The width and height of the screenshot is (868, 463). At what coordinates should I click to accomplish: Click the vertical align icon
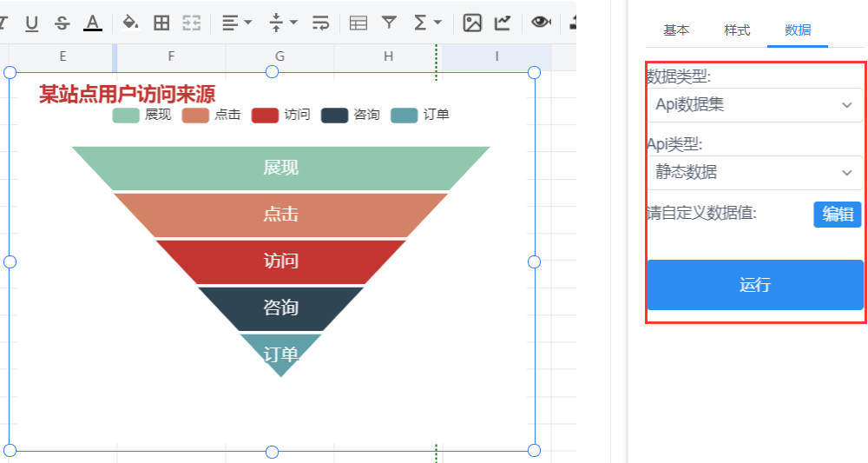pos(276,23)
